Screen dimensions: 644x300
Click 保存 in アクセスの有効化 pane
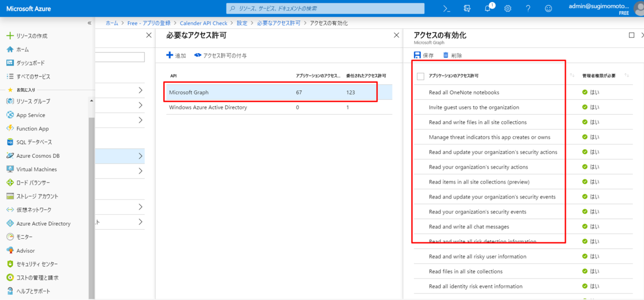tap(423, 55)
